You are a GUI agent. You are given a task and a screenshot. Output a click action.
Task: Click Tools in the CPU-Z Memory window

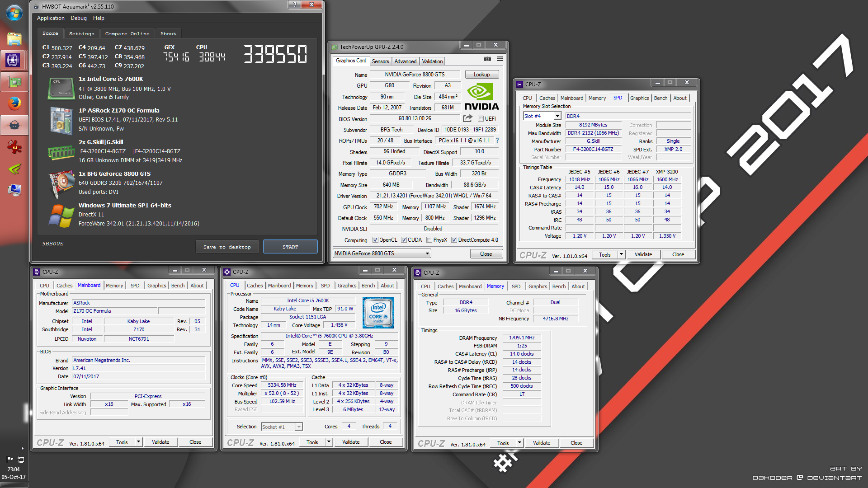[x=503, y=443]
